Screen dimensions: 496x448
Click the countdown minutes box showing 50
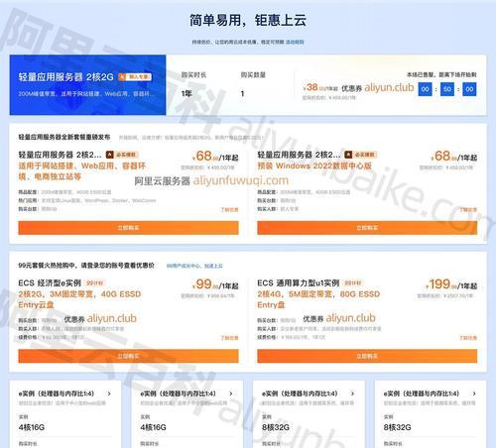point(447,89)
